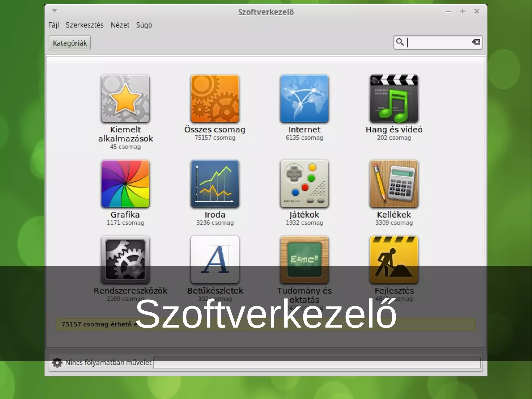Click the '1171 csomag' count text
The height and width of the screenshot is (399, 532).
[125, 223]
